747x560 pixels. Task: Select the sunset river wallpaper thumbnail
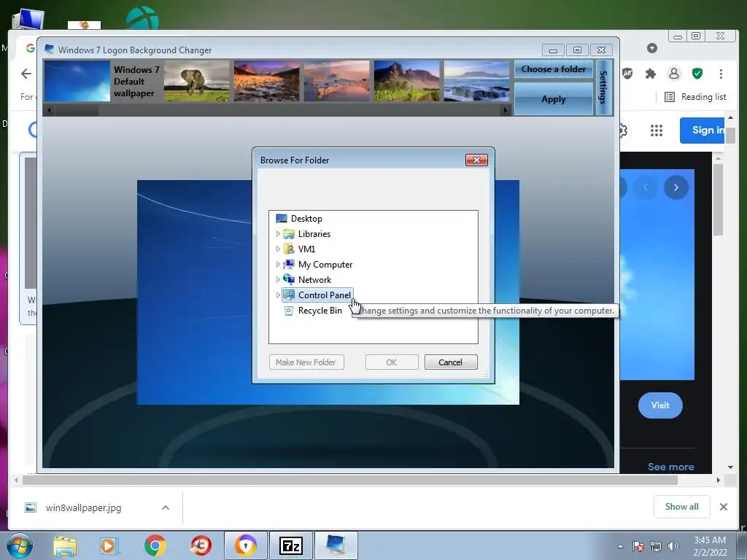tap(267, 81)
